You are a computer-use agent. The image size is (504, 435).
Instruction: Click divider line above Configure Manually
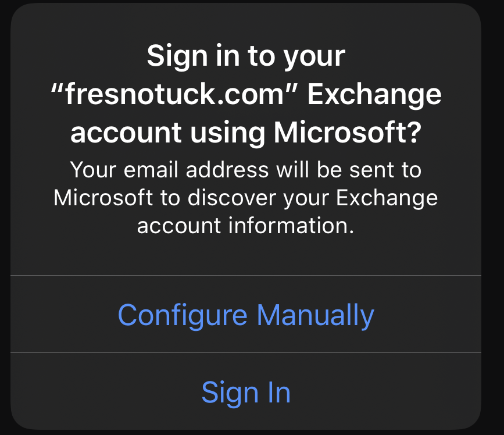[x=246, y=275]
